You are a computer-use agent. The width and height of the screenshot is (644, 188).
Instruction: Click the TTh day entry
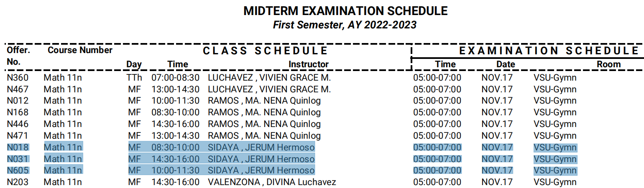click(134, 78)
